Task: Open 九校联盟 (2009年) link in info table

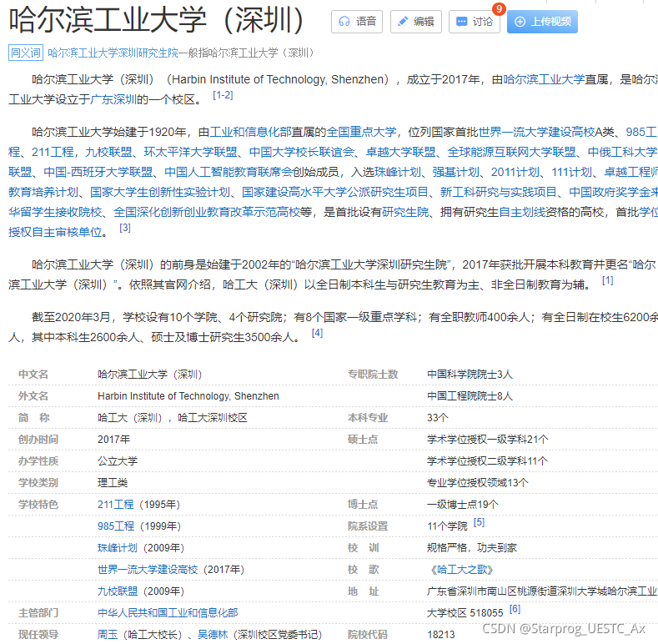Action: (x=118, y=591)
